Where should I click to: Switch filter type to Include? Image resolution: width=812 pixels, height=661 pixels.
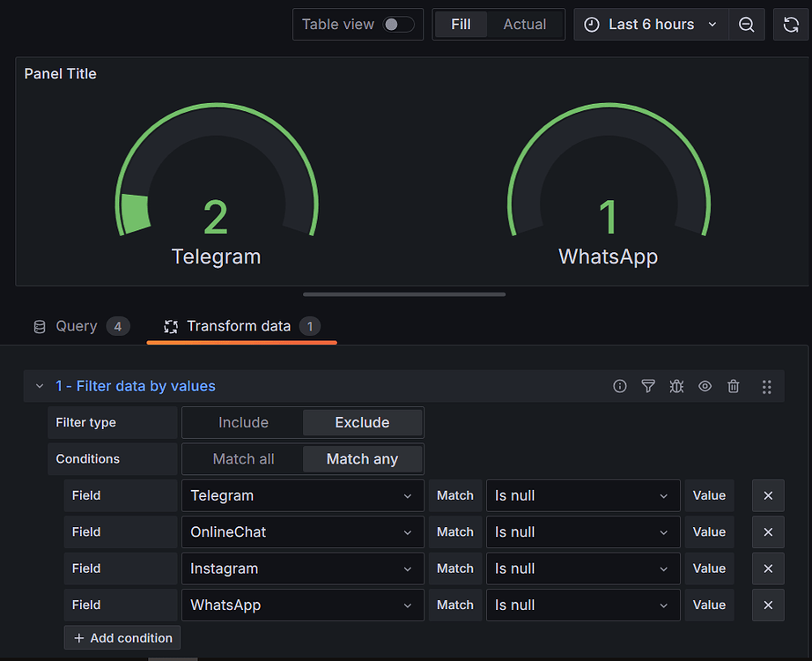click(242, 422)
